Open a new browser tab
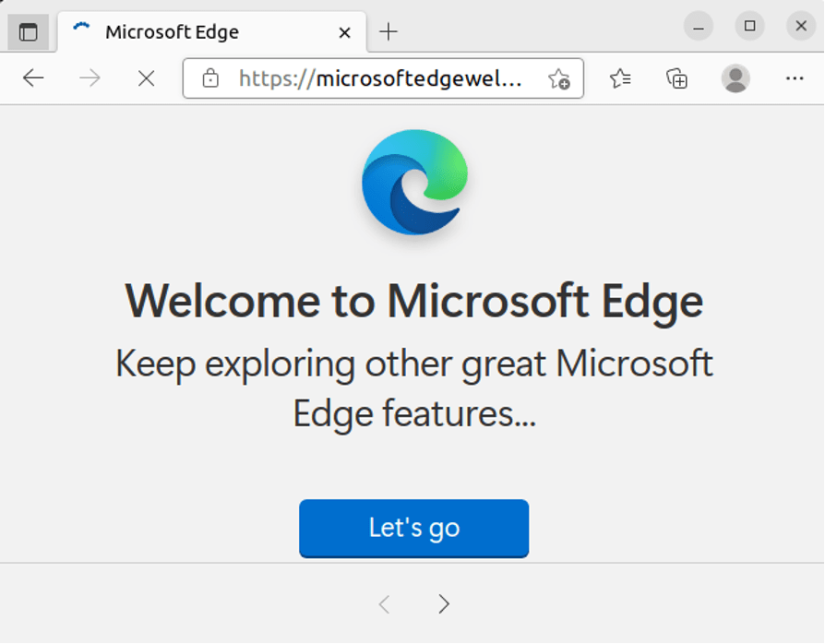 click(389, 31)
